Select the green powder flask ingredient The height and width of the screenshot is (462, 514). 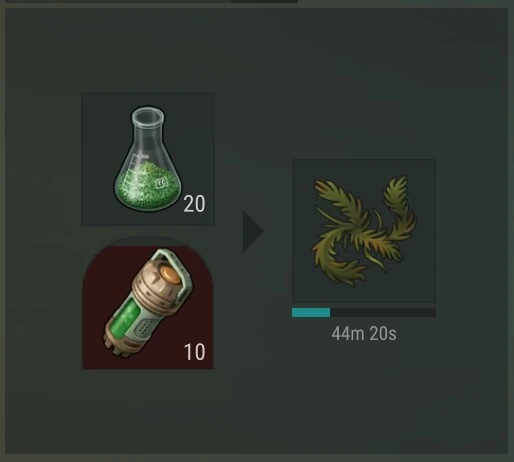click(148, 159)
